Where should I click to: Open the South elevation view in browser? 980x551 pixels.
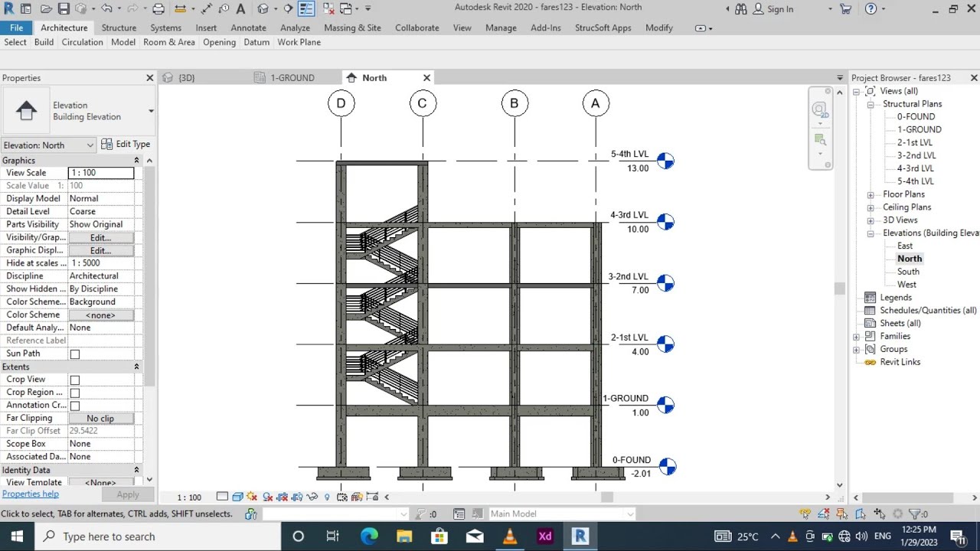click(908, 272)
